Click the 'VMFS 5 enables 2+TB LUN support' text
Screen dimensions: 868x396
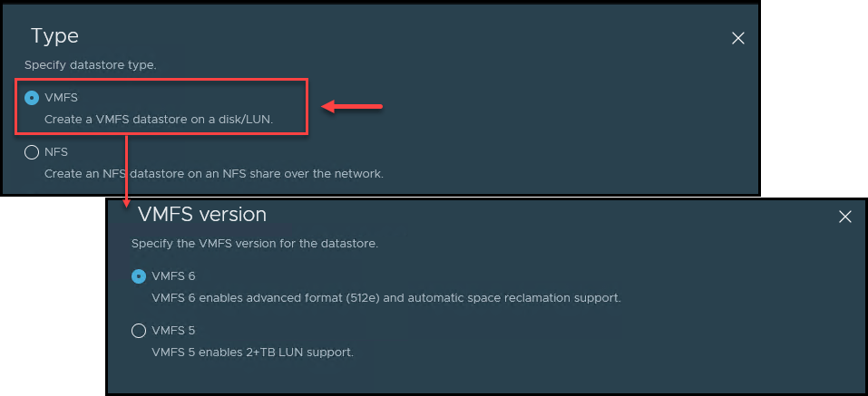tap(252, 353)
